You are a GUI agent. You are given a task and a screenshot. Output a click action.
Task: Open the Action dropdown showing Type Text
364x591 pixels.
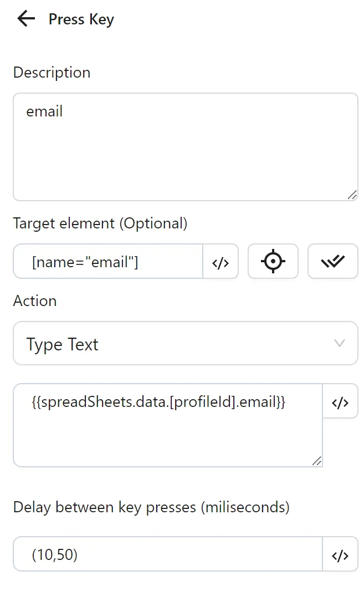point(186,343)
